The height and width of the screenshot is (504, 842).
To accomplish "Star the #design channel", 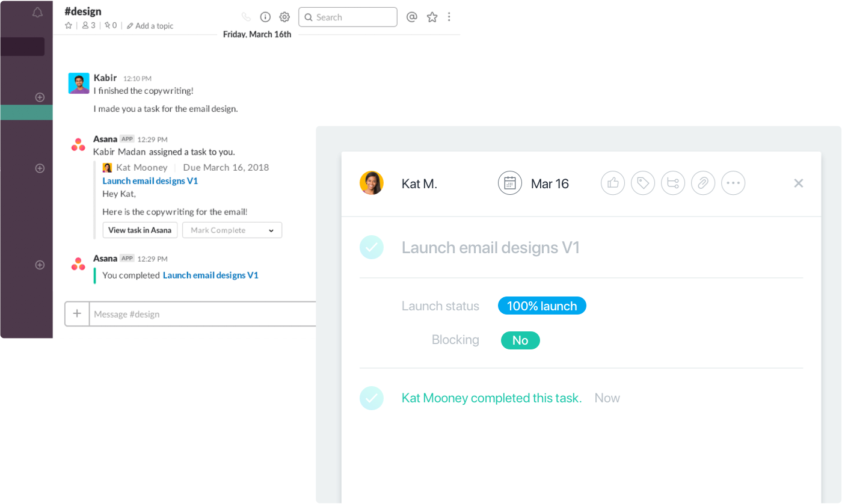I will pos(69,25).
